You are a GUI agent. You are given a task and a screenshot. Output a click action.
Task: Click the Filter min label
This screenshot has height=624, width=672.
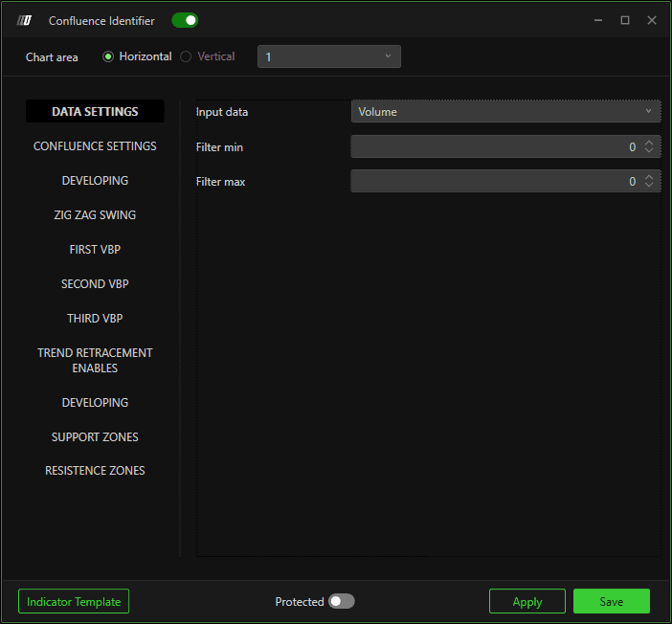(x=219, y=147)
